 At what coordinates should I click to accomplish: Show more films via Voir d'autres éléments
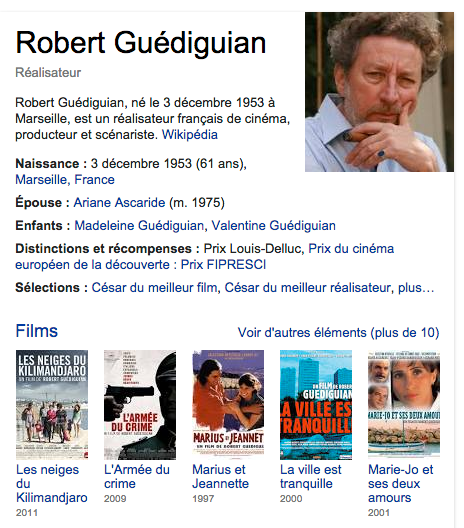point(338,333)
